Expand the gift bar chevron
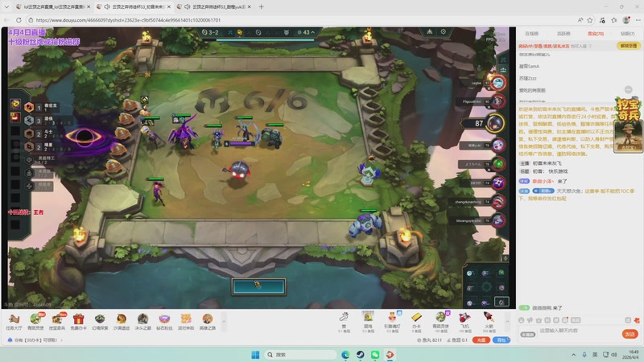644x362 pixels. [507, 321]
